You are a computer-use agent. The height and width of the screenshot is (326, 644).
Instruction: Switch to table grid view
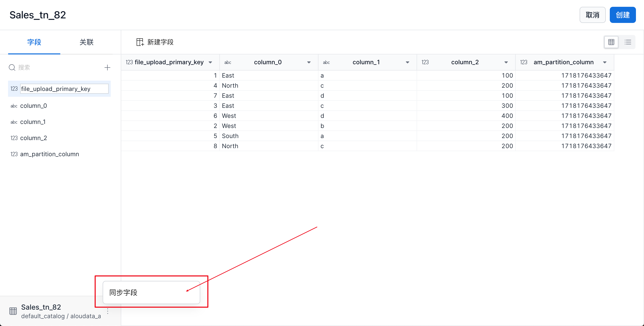[x=611, y=42]
